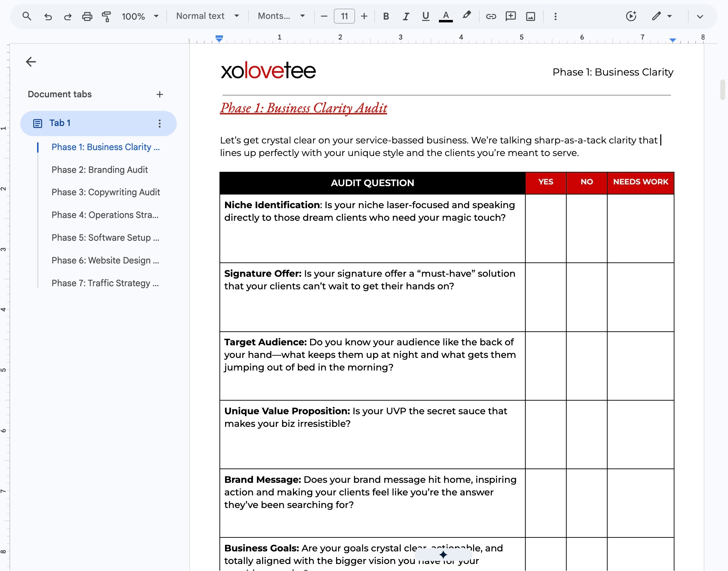Click the Phase 1: Business Clarity Audit heading
The width and height of the screenshot is (728, 571).
pos(304,108)
